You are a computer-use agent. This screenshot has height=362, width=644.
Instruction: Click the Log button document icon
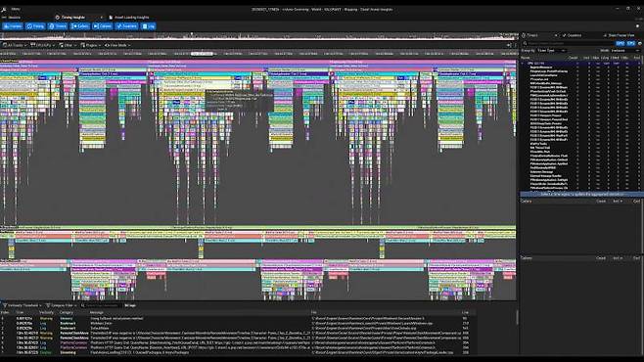(145, 26)
